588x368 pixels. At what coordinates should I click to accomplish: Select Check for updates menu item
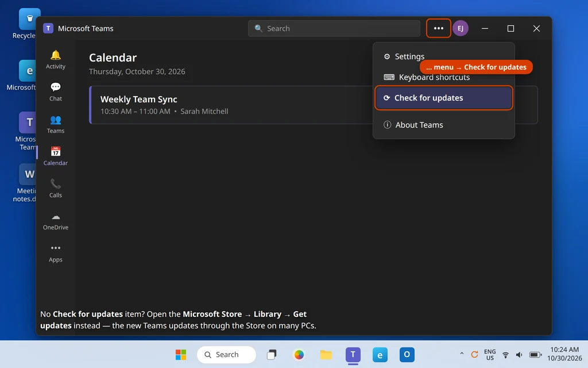(x=443, y=98)
